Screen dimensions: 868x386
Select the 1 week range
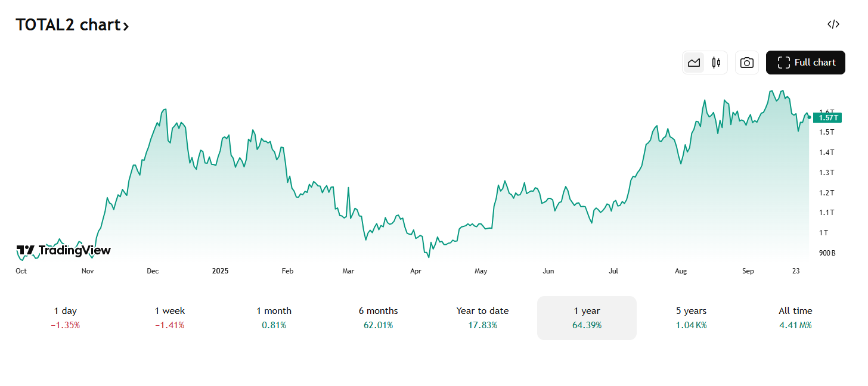point(170,317)
